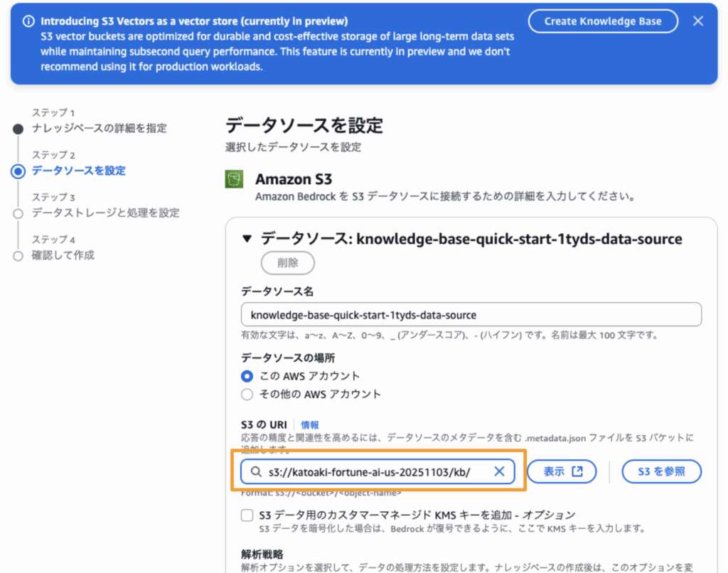Click the 削除 button to remove data source
The image size is (728, 573).
pos(287,262)
